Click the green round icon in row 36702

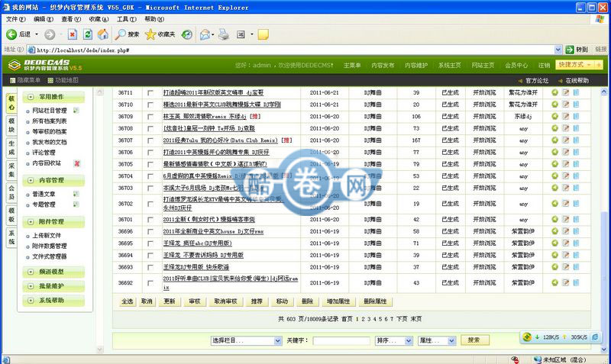click(555, 204)
